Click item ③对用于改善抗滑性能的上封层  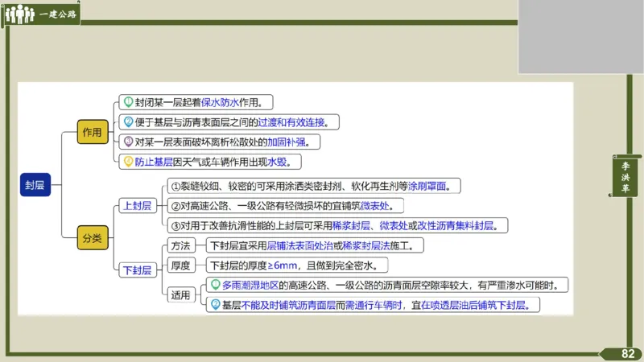pyautogui.click(x=337, y=225)
